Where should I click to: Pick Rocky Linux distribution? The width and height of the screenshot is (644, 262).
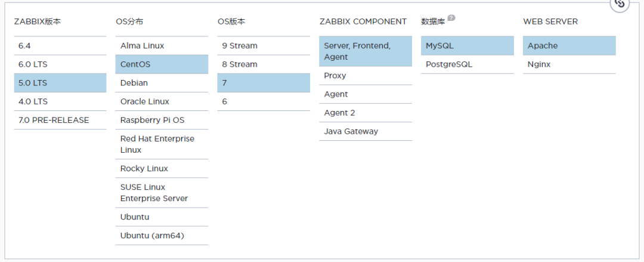[x=161, y=168]
